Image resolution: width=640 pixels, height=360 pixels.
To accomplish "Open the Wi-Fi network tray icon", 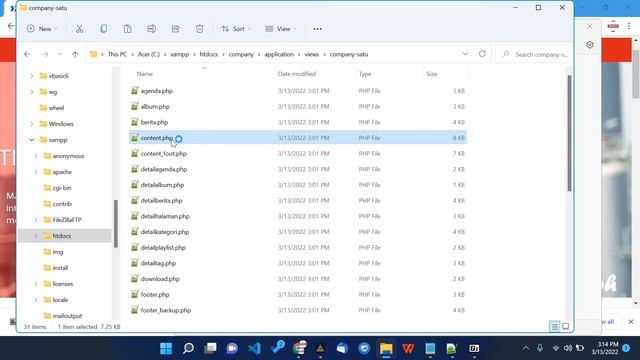I will (556, 348).
